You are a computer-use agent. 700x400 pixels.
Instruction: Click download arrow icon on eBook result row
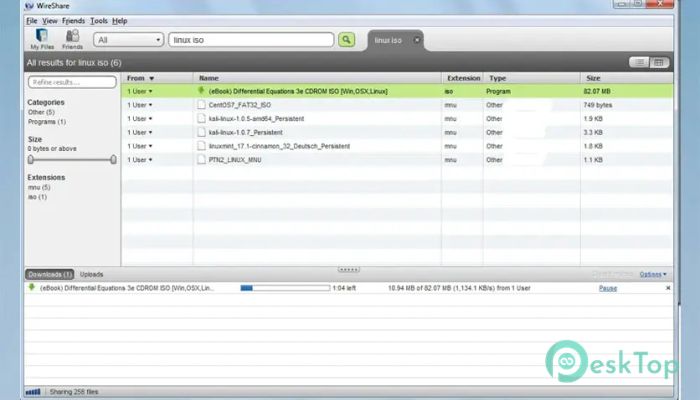(x=201, y=91)
